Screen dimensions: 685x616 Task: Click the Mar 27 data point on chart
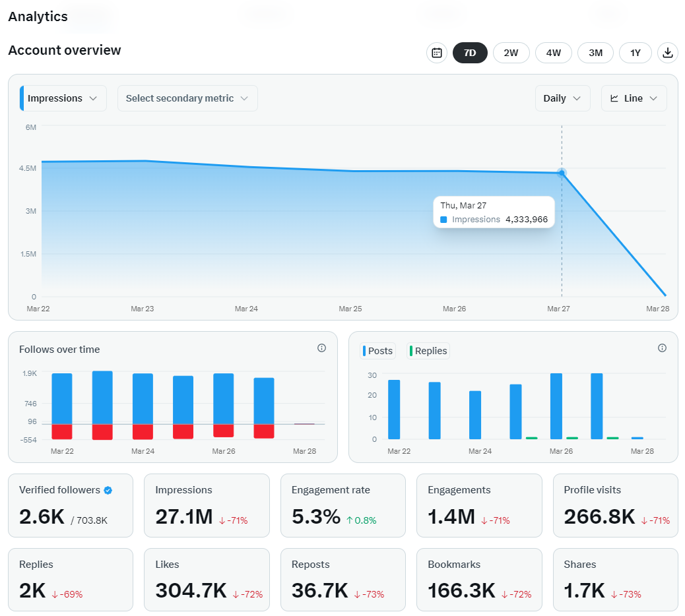tap(562, 173)
